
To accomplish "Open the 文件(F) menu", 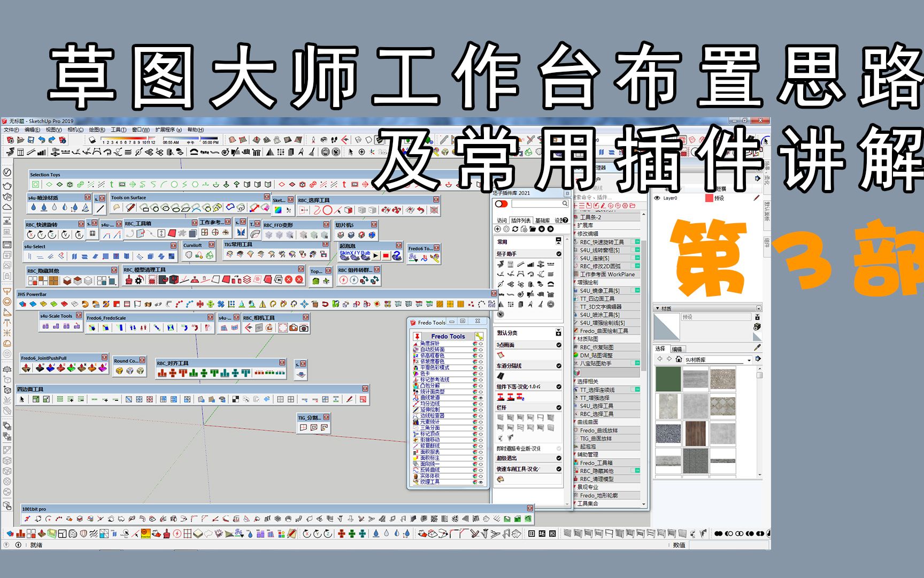I will pyautogui.click(x=11, y=130).
